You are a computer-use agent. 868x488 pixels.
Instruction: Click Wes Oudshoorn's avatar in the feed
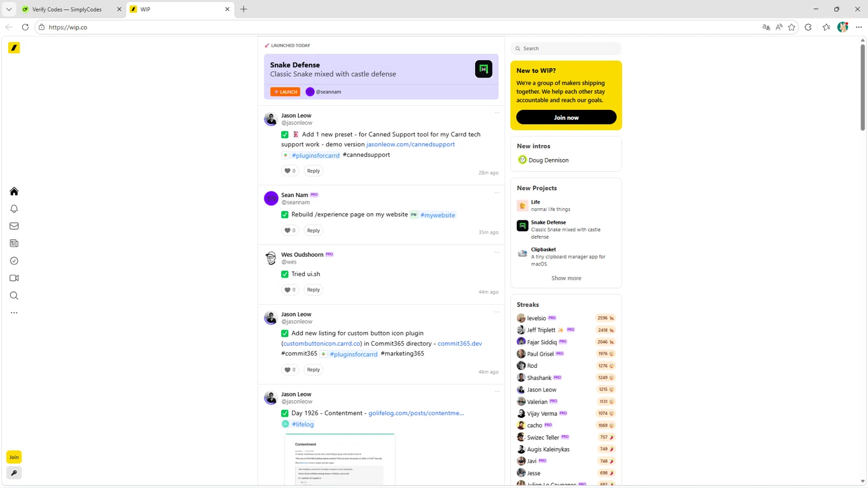[271, 258]
